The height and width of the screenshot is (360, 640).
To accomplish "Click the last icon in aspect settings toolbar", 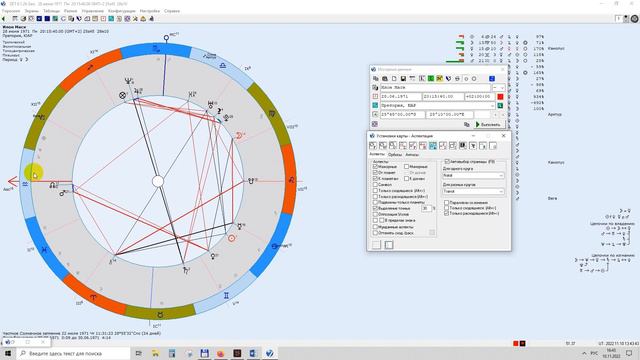I will pos(493,145).
